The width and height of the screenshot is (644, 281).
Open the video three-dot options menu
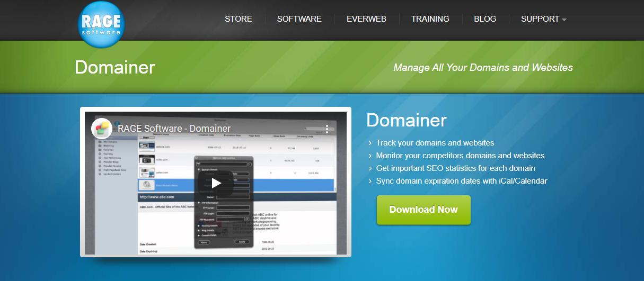coord(327,128)
